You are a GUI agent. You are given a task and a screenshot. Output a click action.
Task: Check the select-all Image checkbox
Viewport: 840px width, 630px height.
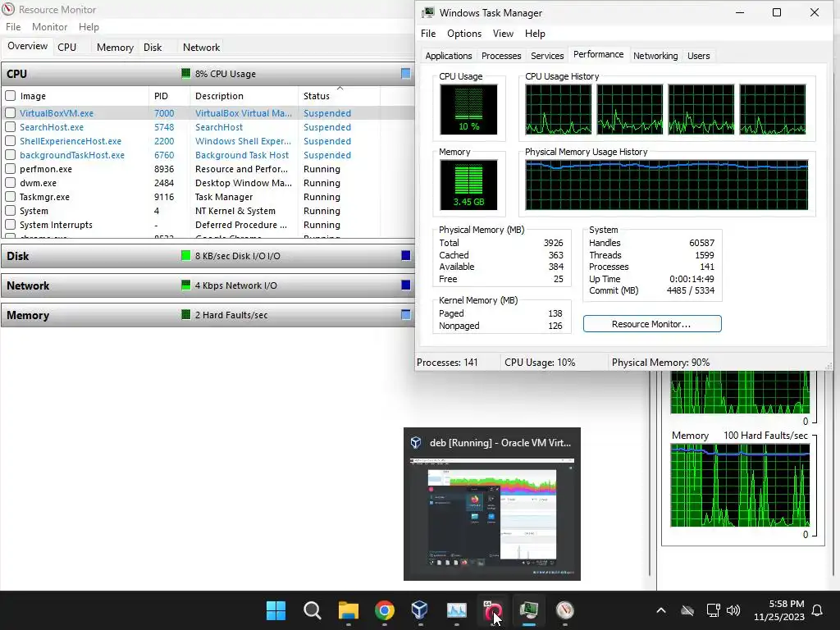[10, 96]
